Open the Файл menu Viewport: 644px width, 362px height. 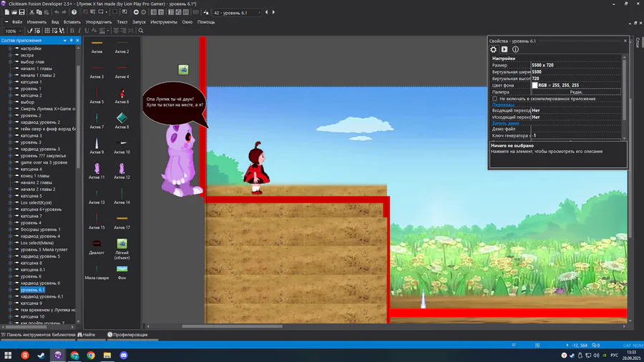17,22
